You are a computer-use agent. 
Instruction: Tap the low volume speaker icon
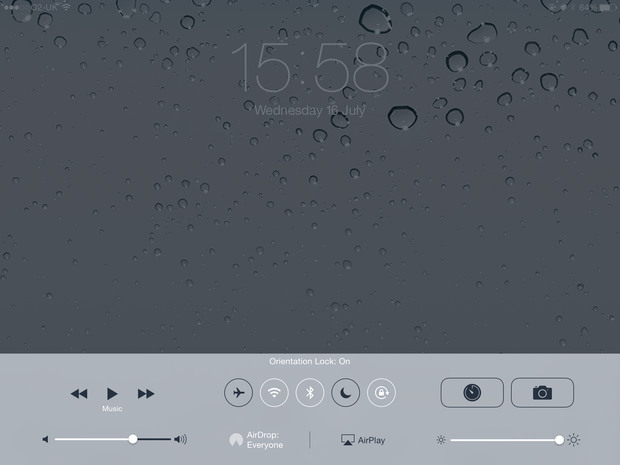click(45, 439)
